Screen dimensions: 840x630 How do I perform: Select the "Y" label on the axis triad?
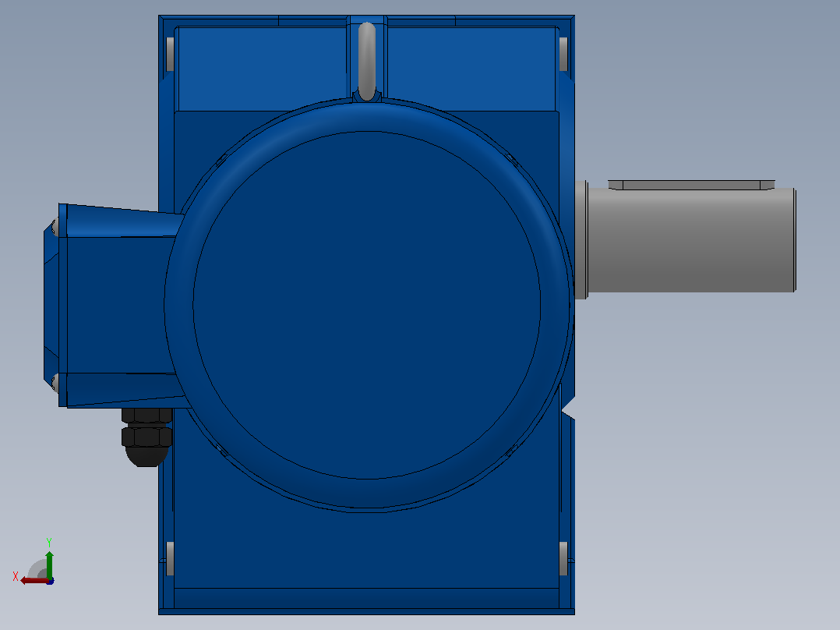pos(49,542)
